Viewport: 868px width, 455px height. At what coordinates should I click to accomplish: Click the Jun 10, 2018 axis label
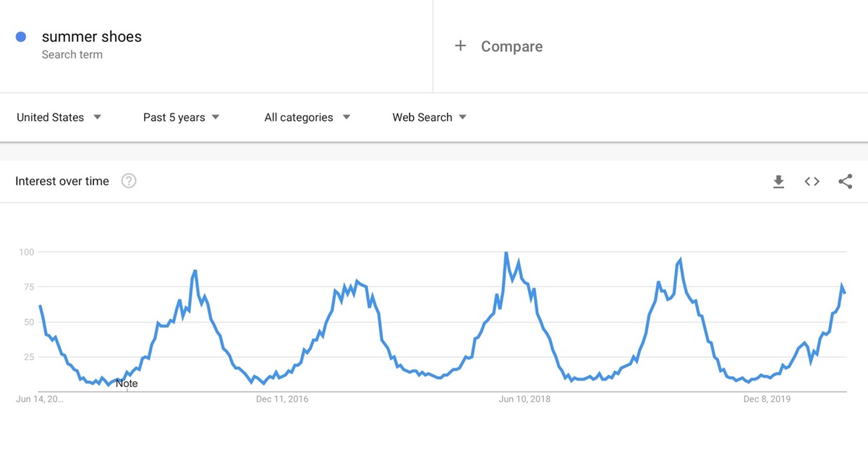[x=524, y=399]
